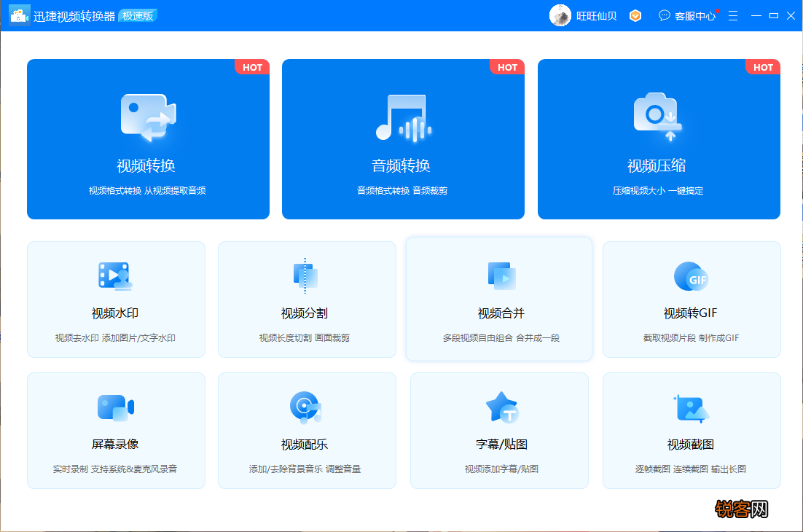Click the 视频截图 card title

tap(690, 445)
